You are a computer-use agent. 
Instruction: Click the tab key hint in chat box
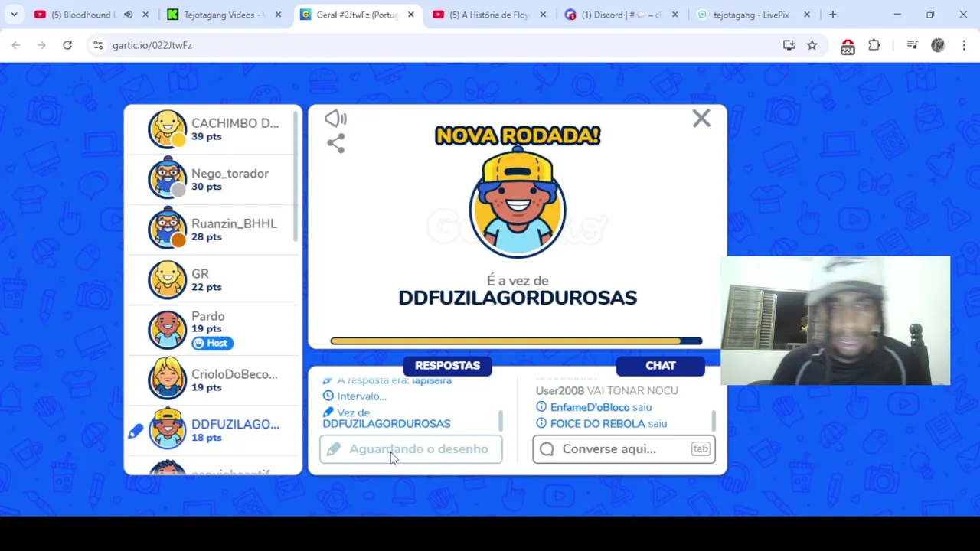click(701, 449)
